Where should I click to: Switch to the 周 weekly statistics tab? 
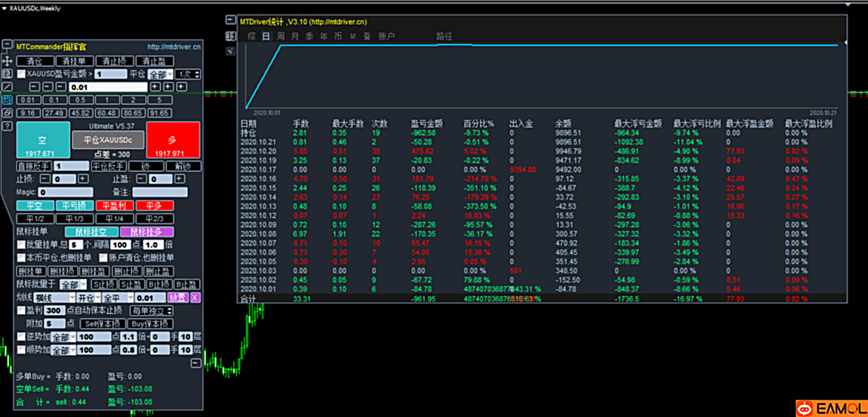280,37
